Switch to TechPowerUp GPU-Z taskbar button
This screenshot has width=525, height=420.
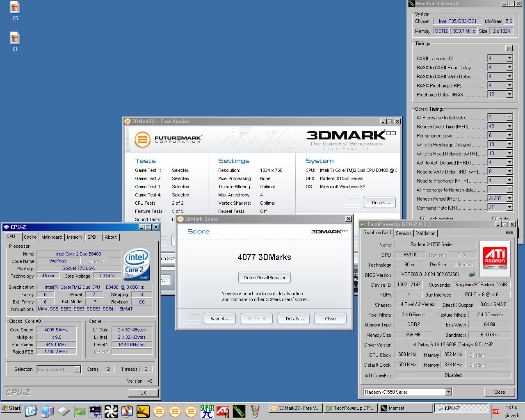point(350,408)
